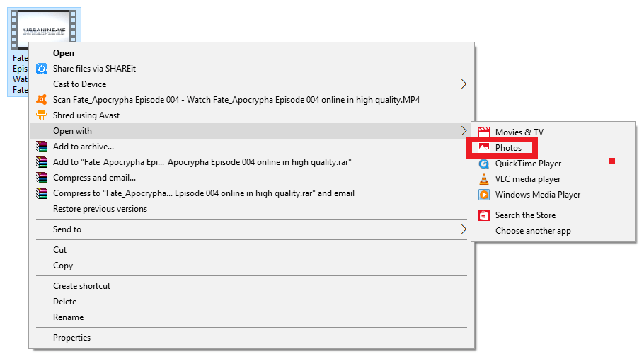The image size is (644, 359).
Task: Expand the Open with submenu arrow
Action: click(x=464, y=131)
